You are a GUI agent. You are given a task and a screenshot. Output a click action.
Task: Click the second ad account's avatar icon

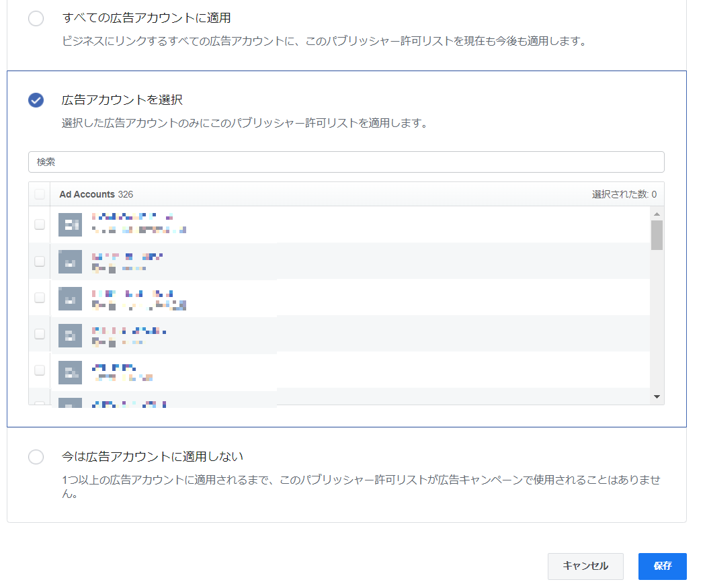point(70,261)
